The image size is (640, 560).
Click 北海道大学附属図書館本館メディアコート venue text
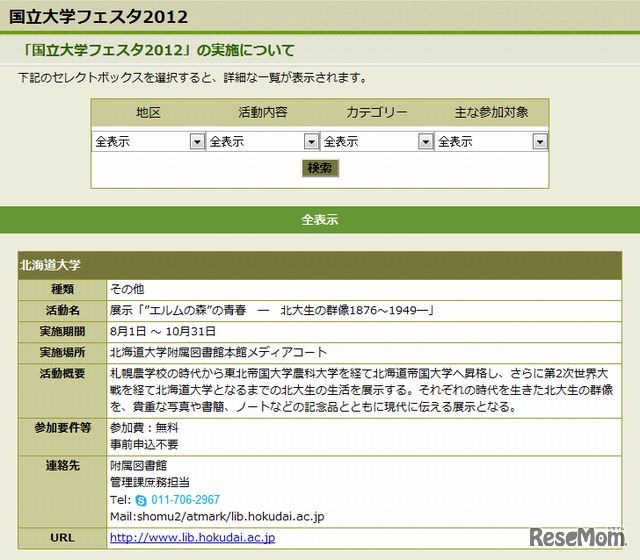[218, 352]
